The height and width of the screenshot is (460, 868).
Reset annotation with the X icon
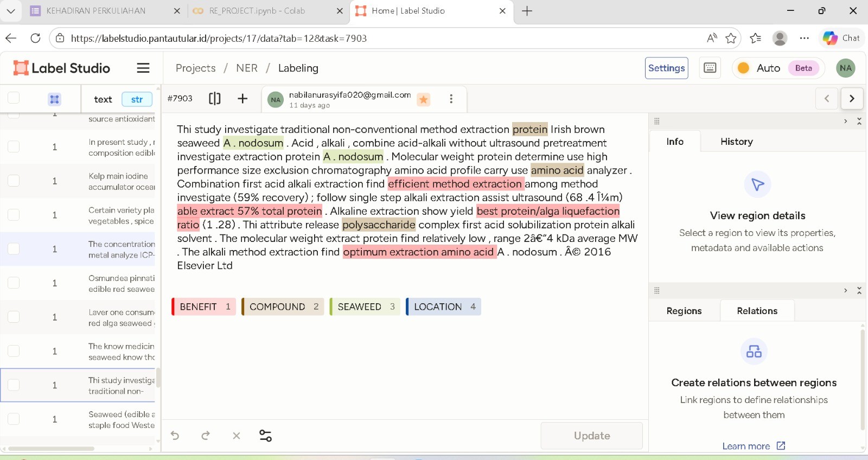click(237, 436)
